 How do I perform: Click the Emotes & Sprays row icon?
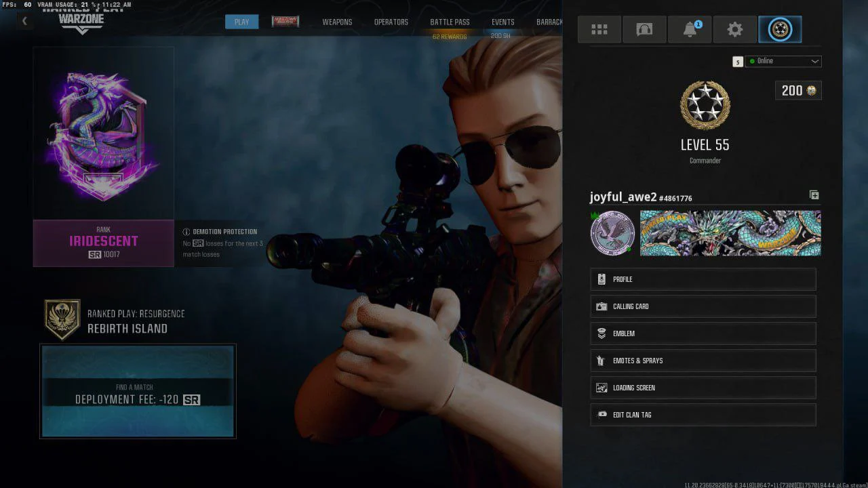click(601, 361)
